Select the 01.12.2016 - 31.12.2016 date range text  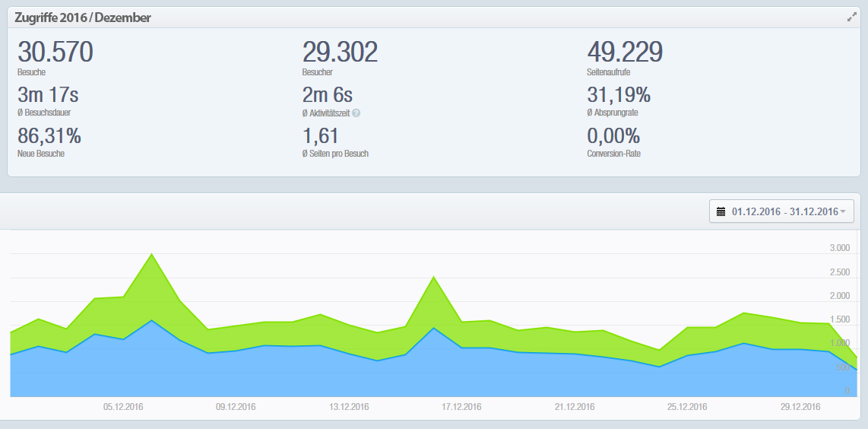pyautogui.click(x=784, y=211)
